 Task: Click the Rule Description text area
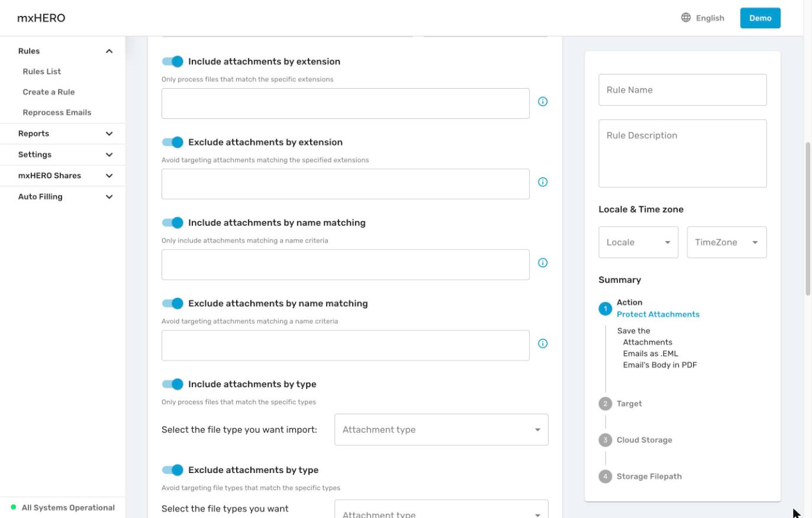pyautogui.click(x=683, y=154)
